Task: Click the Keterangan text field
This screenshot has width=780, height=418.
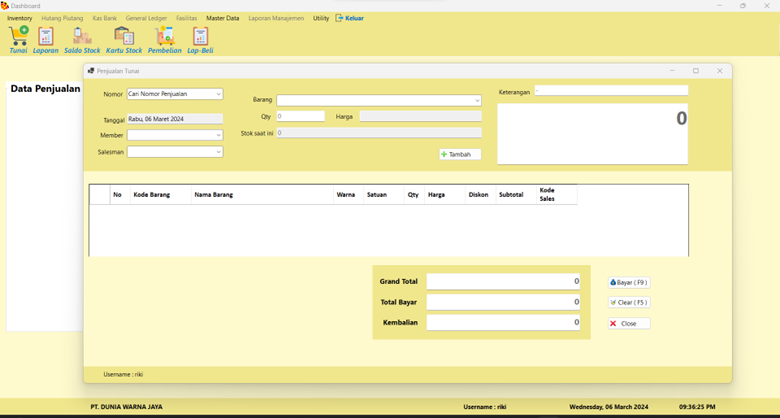Action: click(611, 91)
